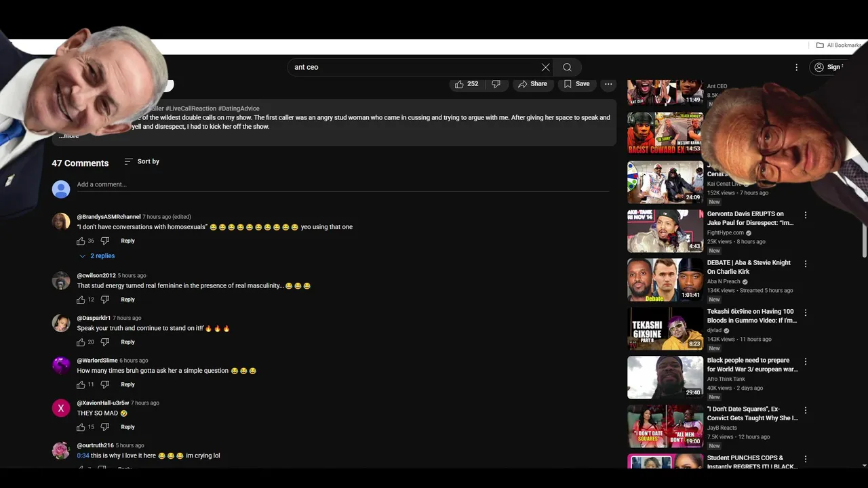Dislike Dasparklr1's comment
The image size is (868, 488).
[x=105, y=342]
